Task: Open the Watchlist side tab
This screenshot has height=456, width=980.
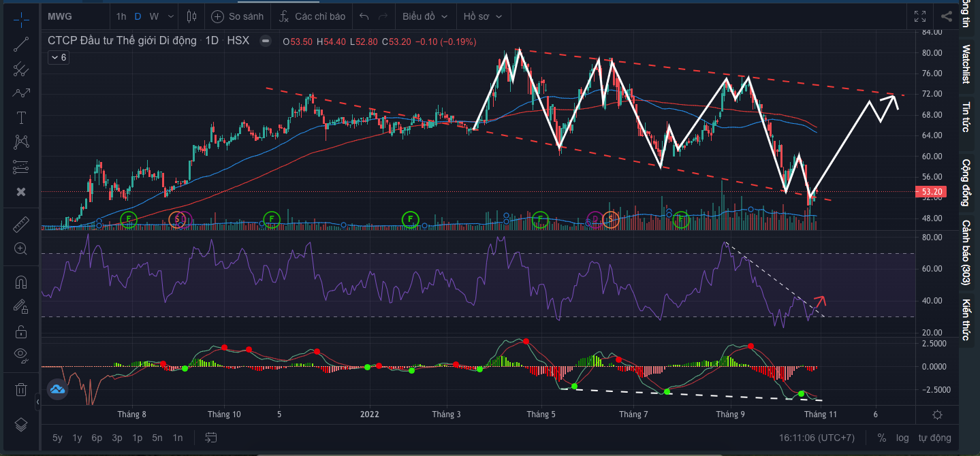Action: click(x=966, y=64)
